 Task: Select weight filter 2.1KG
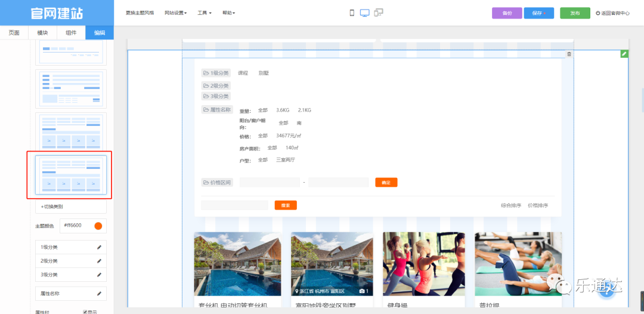tap(304, 110)
